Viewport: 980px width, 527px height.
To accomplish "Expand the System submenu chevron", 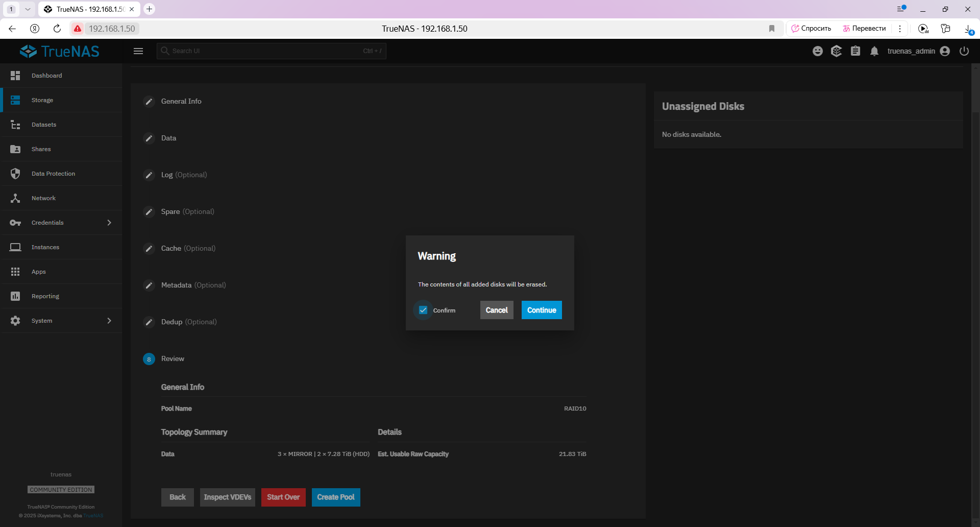I will pyautogui.click(x=109, y=321).
